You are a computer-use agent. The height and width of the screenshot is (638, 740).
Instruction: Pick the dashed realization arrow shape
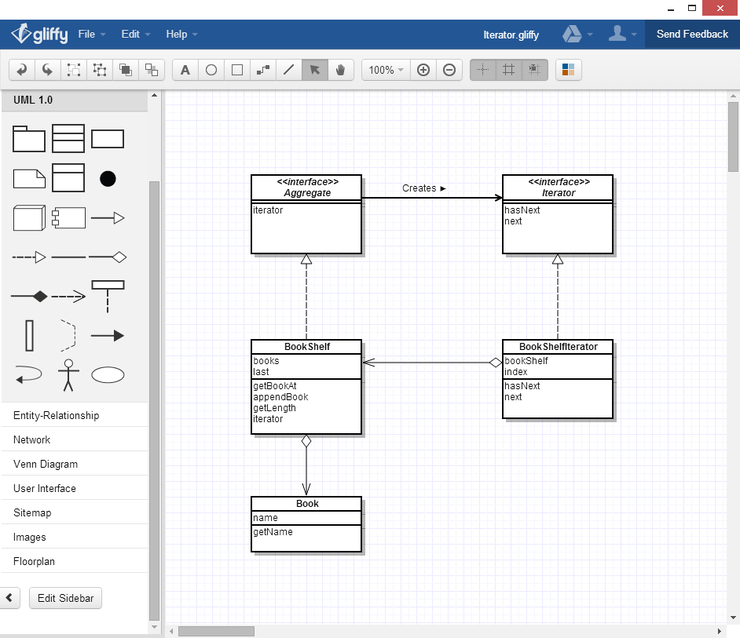pyautogui.click(x=29, y=257)
